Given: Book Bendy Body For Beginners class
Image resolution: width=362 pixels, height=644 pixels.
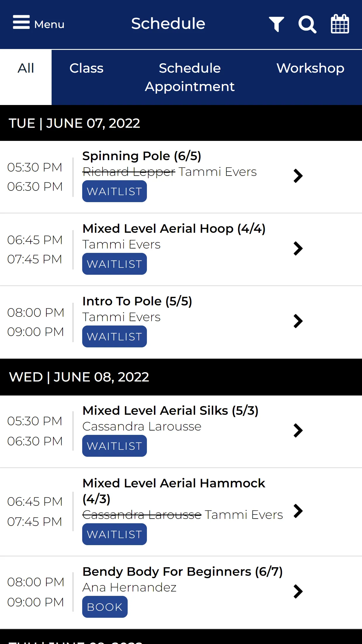Looking at the screenshot, I should (105, 607).
